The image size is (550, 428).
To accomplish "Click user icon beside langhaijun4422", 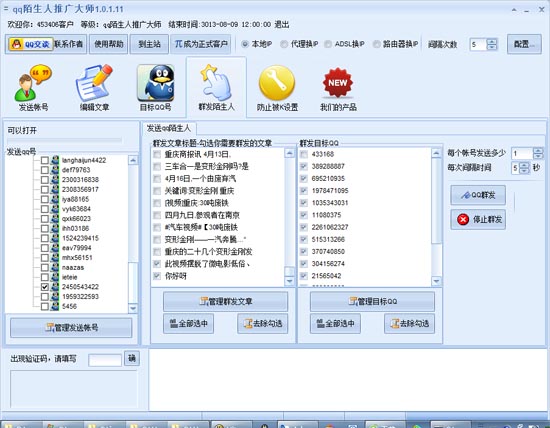I will pyautogui.click(x=54, y=160).
